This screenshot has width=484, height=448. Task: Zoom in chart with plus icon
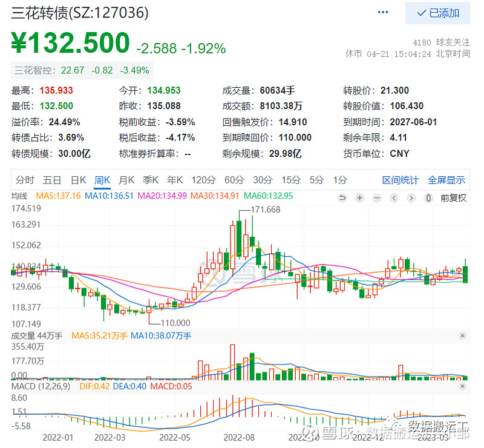click(x=359, y=198)
